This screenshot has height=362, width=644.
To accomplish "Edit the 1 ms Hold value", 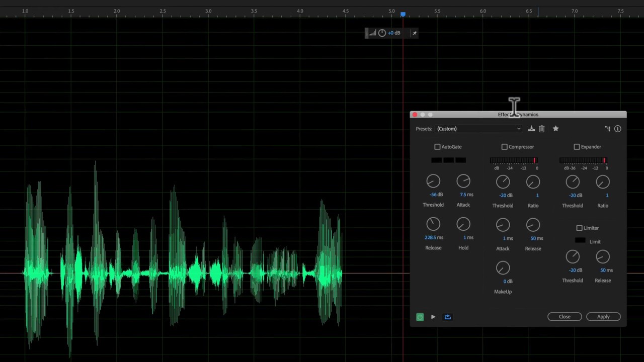I will point(468,238).
